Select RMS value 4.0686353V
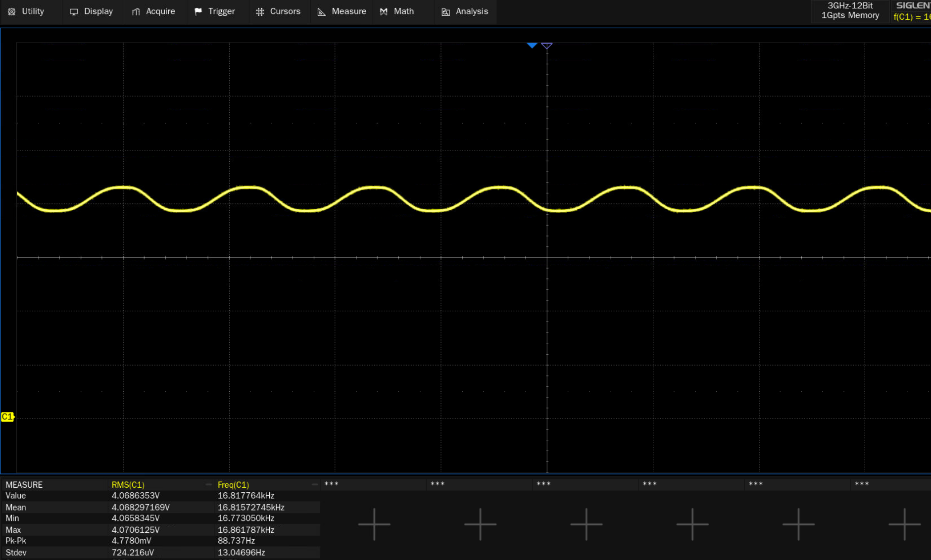This screenshot has width=931, height=560. point(136,496)
